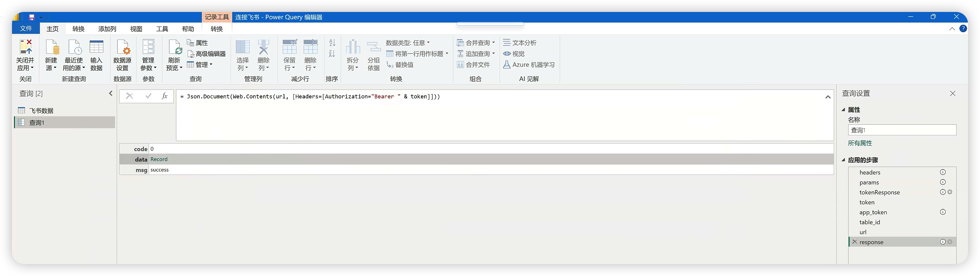
Task: Open the gear settings for tokenResponse step
Action: point(949,192)
